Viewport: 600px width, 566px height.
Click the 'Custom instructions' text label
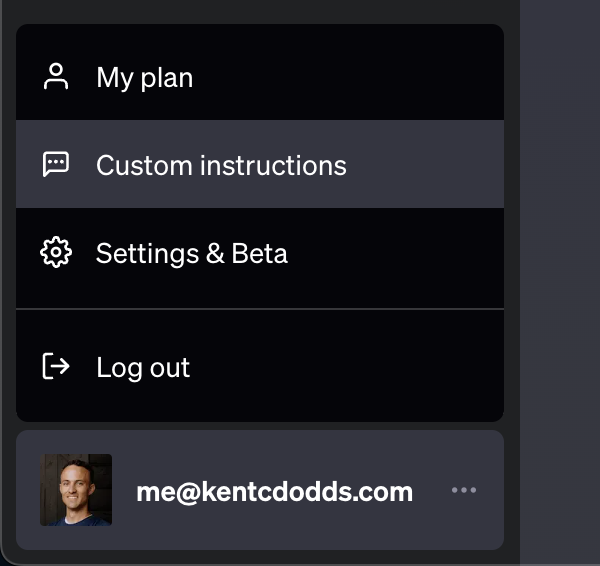(221, 165)
